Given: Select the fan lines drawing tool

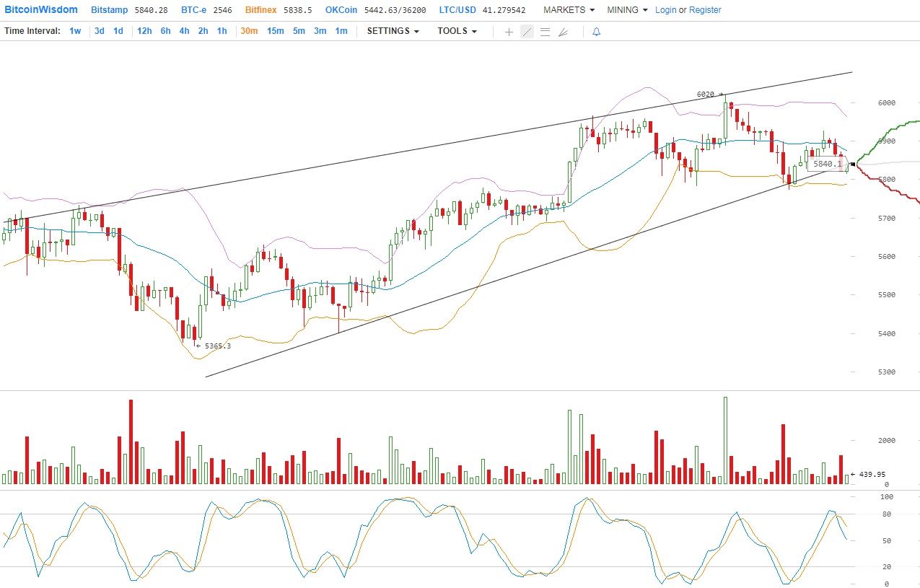Looking at the screenshot, I should tap(563, 32).
